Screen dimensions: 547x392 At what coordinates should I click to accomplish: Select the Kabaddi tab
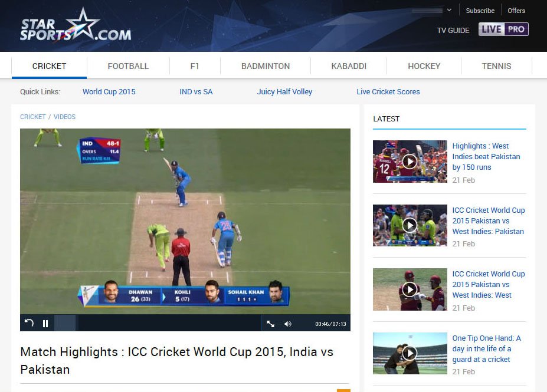click(x=349, y=66)
